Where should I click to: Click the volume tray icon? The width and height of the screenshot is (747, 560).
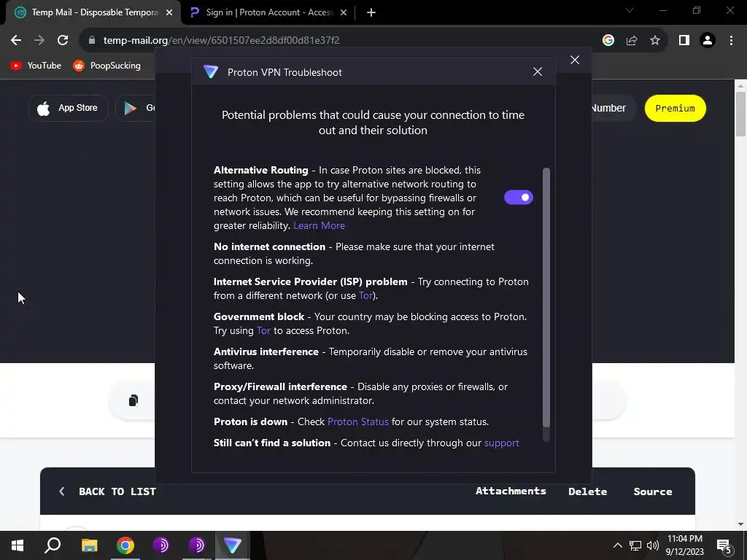[653, 545]
